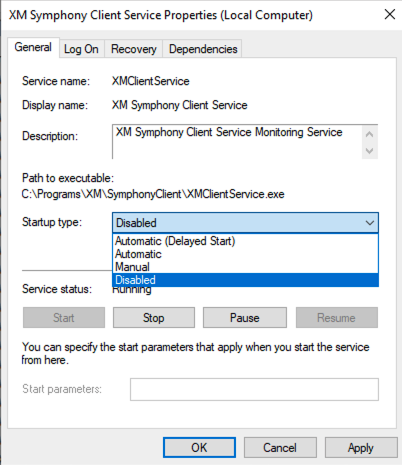This screenshot has width=402, height=465.
Task: Click description scrollbar up arrow
Action: point(369,134)
